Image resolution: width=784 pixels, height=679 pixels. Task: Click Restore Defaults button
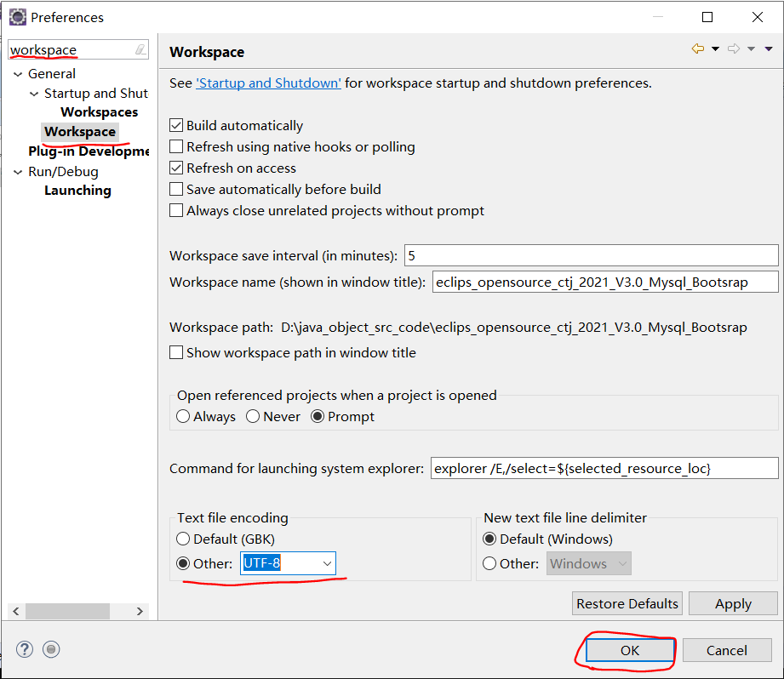coord(627,603)
